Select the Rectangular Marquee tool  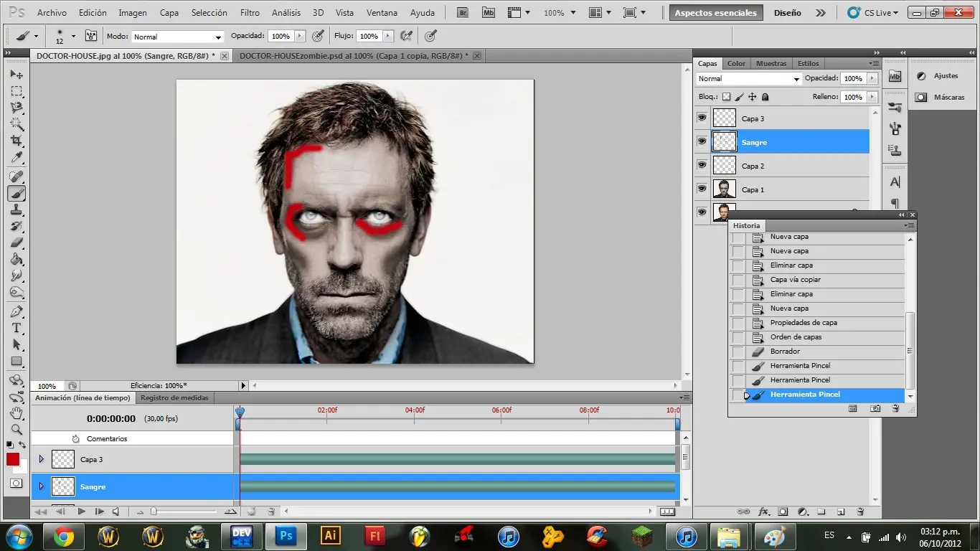17,91
